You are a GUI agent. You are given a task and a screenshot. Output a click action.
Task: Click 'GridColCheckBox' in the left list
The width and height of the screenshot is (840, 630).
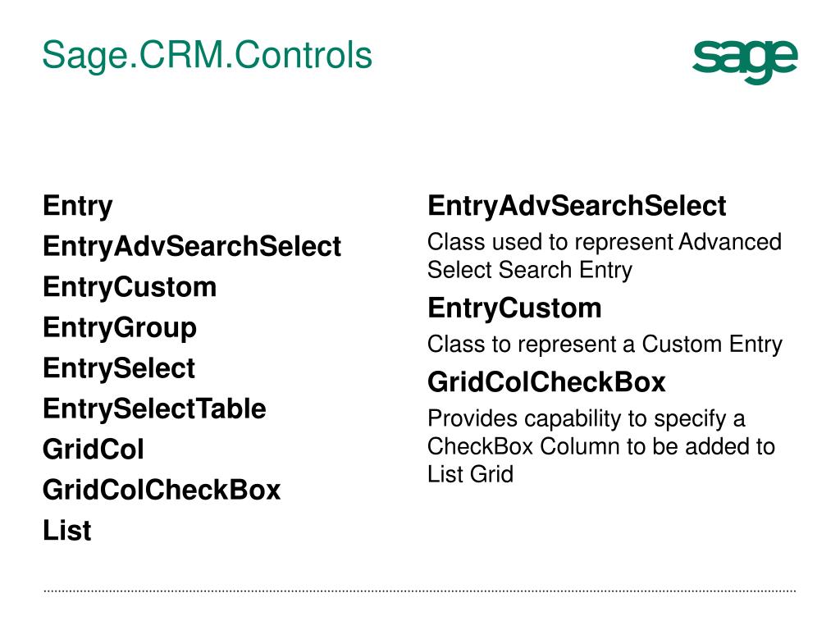(x=162, y=491)
